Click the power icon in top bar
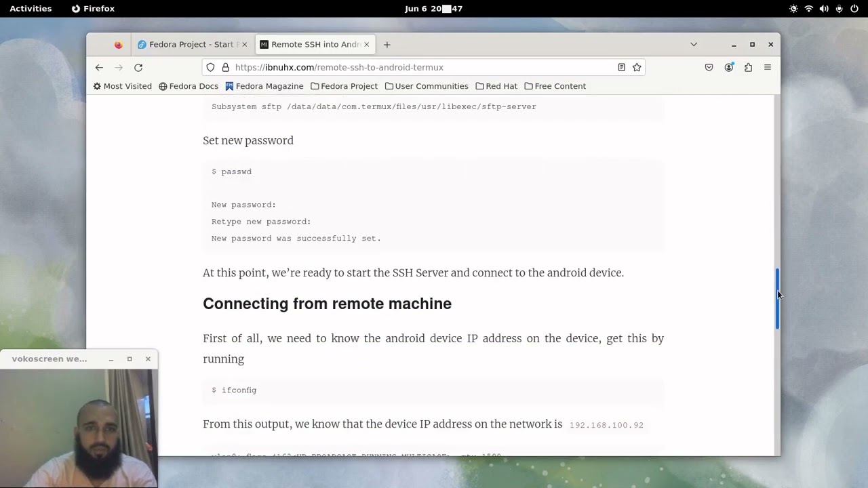This screenshot has width=868, height=488. click(x=855, y=9)
